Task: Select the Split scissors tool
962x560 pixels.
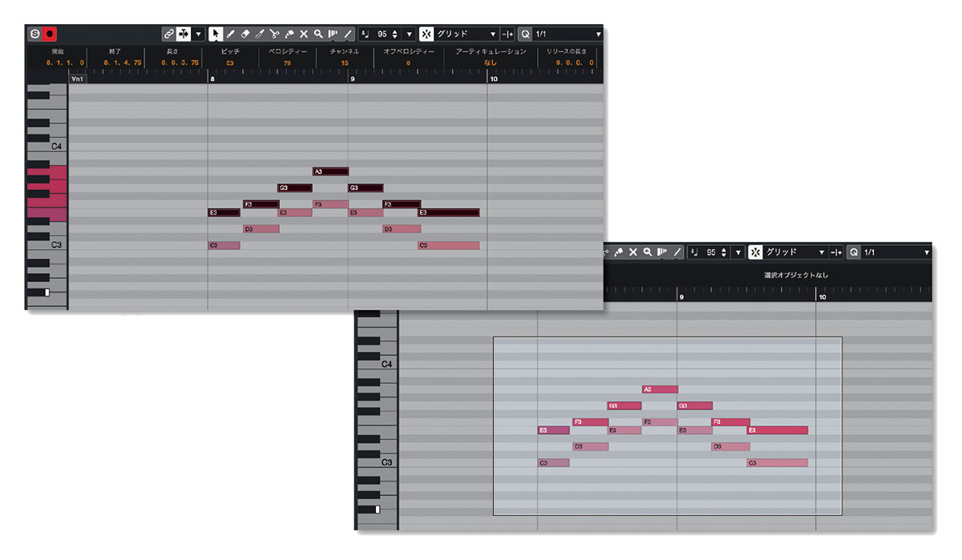Action: 274,34
